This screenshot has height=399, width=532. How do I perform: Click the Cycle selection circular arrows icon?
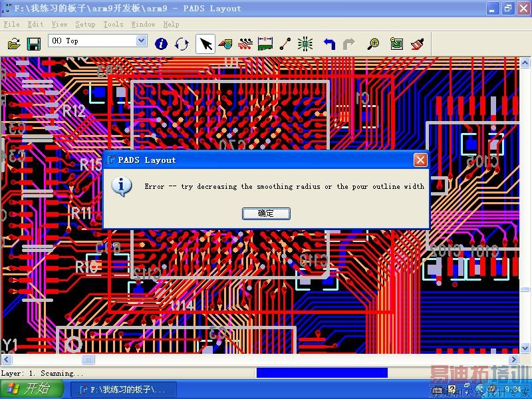pyautogui.click(x=182, y=44)
